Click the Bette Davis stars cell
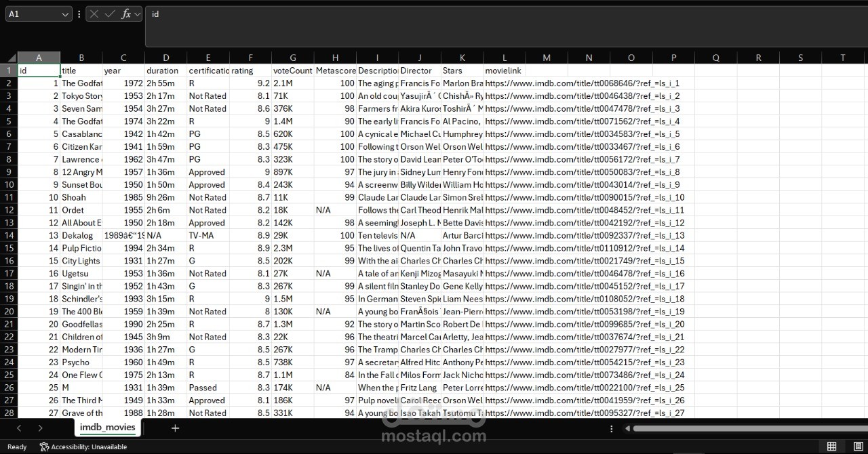The height and width of the screenshot is (454, 868). tap(462, 223)
